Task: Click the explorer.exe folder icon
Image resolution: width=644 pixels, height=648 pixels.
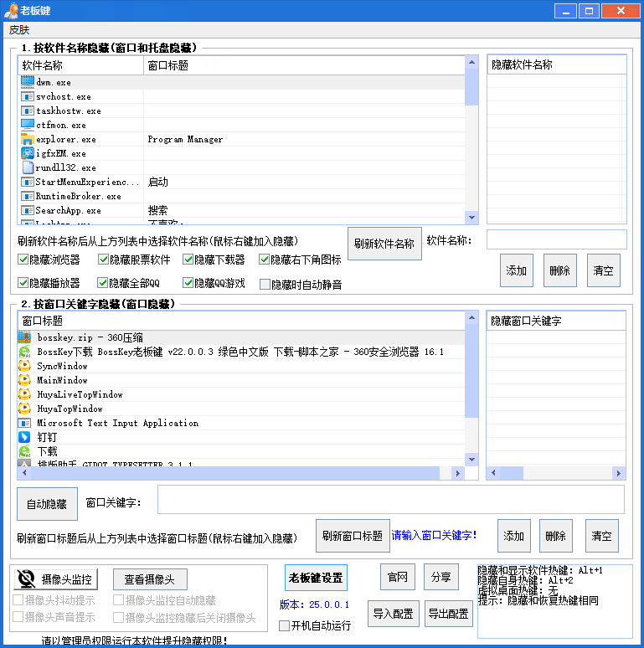Action: tap(28, 139)
